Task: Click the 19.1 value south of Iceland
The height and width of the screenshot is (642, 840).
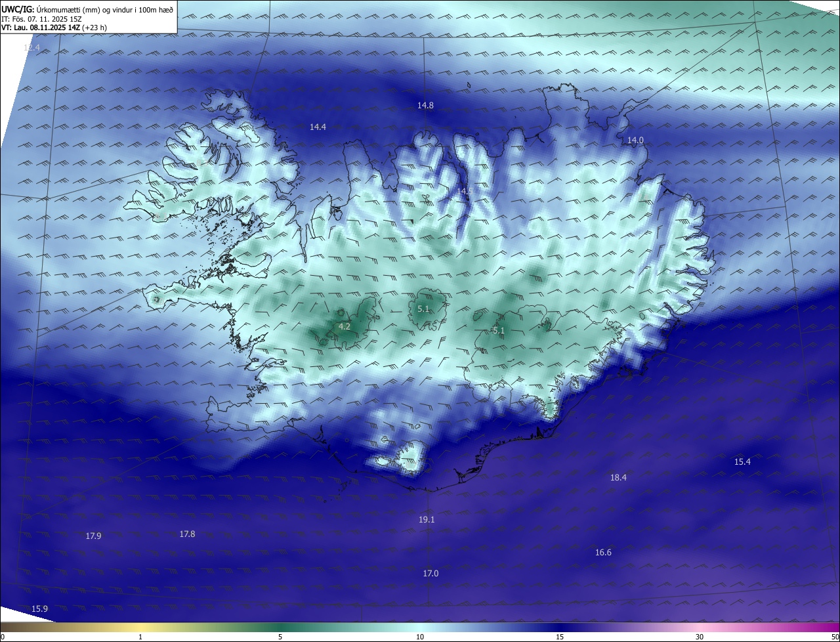Action: pyautogui.click(x=427, y=519)
